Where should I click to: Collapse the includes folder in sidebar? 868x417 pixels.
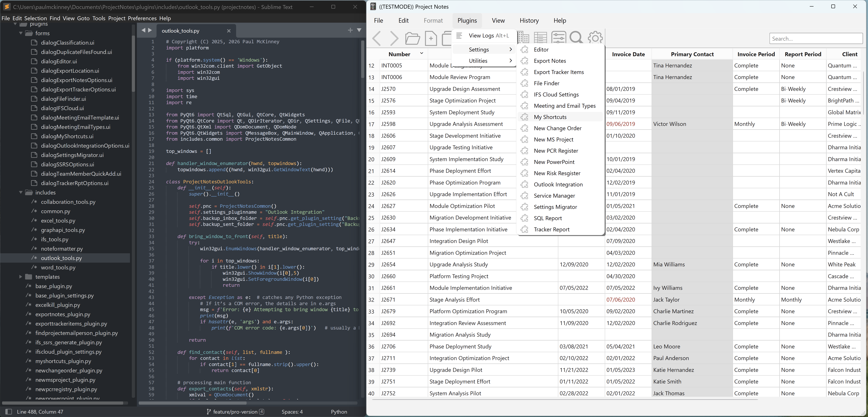21,193
